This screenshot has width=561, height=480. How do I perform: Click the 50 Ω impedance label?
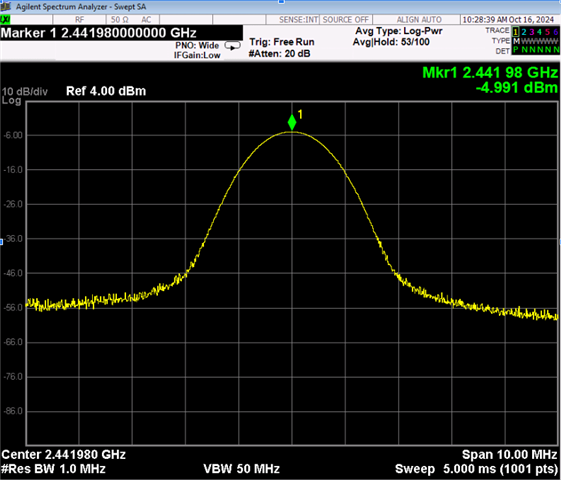click(x=120, y=20)
